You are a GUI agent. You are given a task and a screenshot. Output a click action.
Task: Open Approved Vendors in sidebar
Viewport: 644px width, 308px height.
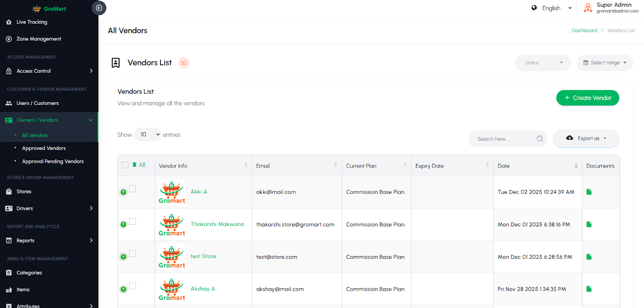coord(44,148)
